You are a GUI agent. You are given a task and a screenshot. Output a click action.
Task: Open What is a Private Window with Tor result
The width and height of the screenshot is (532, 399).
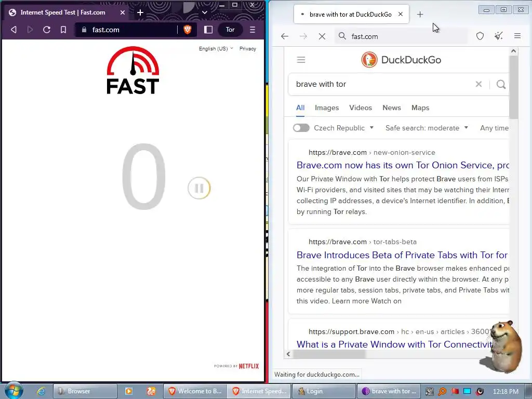coord(395,344)
